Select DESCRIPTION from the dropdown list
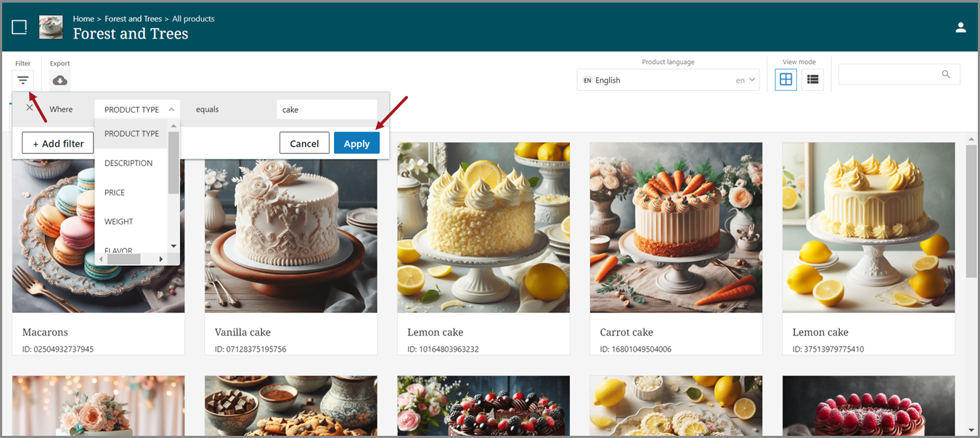980x438 pixels. coord(128,163)
